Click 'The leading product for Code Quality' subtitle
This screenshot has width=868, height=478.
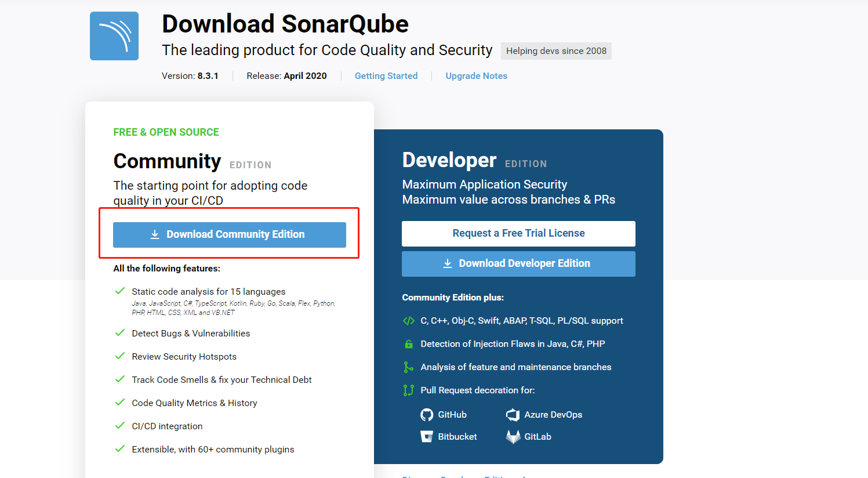pos(327,50)
